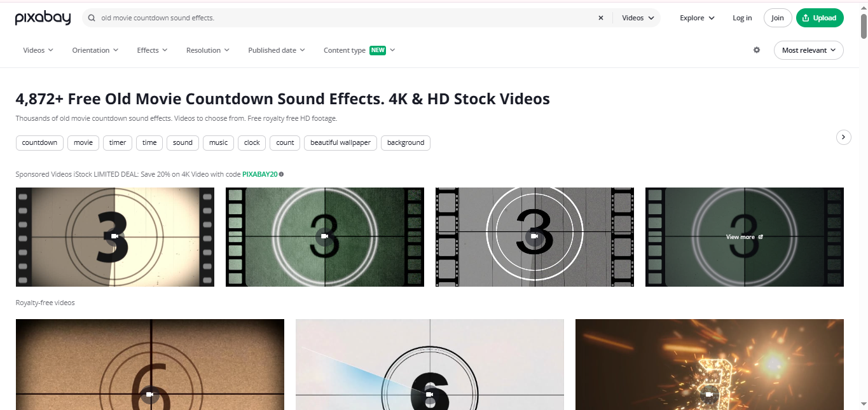Open the Orientation filter menu
The width and height of the screenshot is (868, 410).
pos(94,50)
